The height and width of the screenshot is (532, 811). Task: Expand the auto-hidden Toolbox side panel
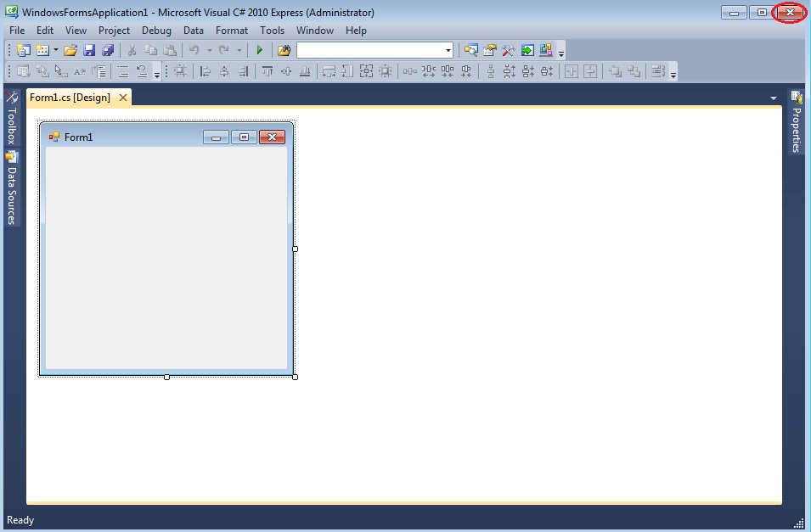coord(12,118)
